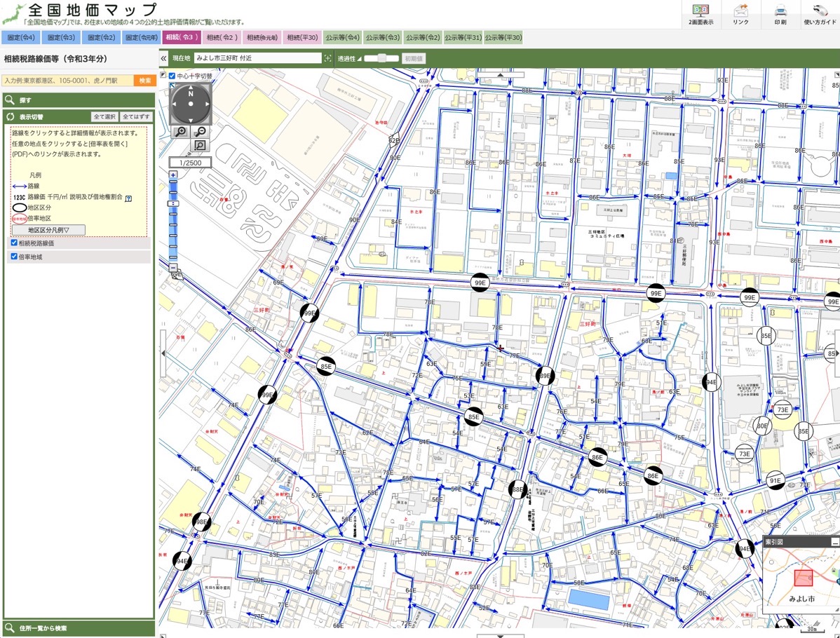Switch to the 公示等(令2) tab

pyautogui.click(x=423, y=37)
